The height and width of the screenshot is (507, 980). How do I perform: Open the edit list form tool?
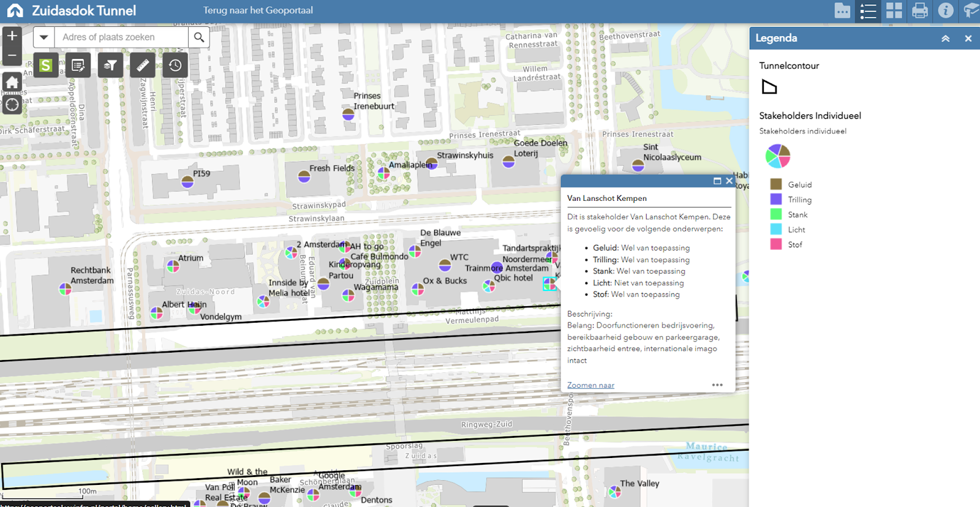click(x=78, y=66)
